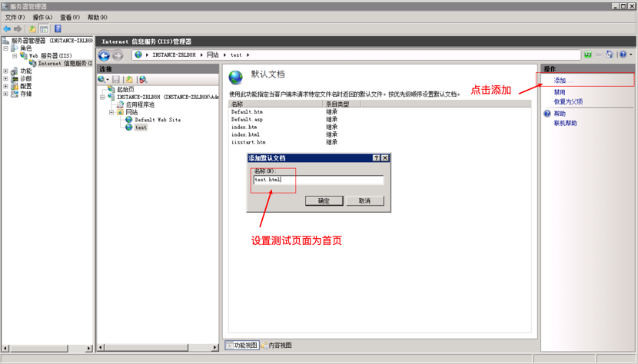Collapse the 角色 node in Server Manager tree
This screenshot has width=638, height=364.
(x=5, y=48)
